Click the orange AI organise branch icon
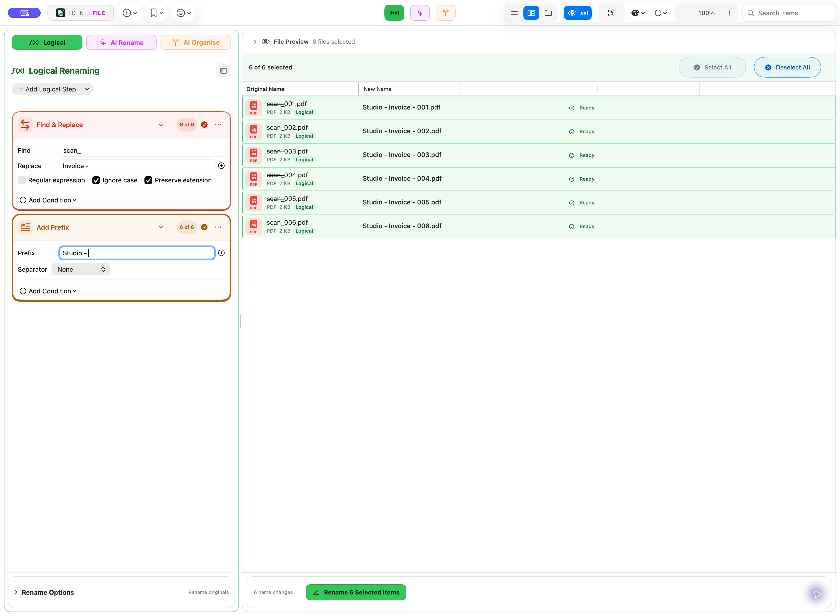This screenshot has width=840, height=616. coord(445,13)
